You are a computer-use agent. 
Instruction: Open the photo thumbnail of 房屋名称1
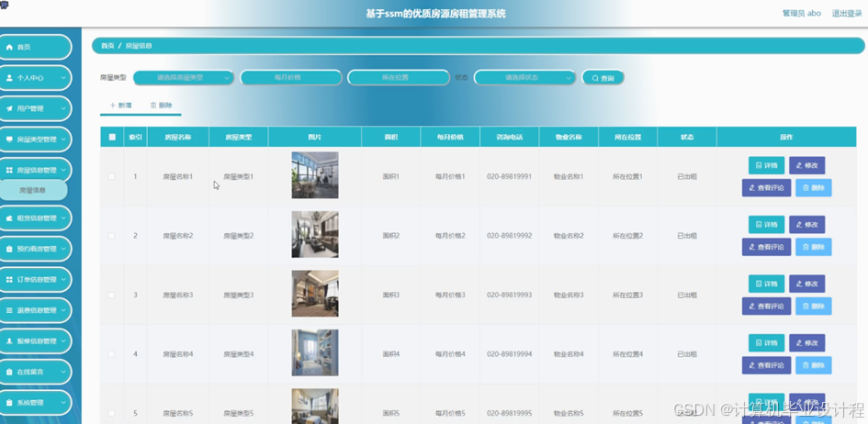click(315, 175)
